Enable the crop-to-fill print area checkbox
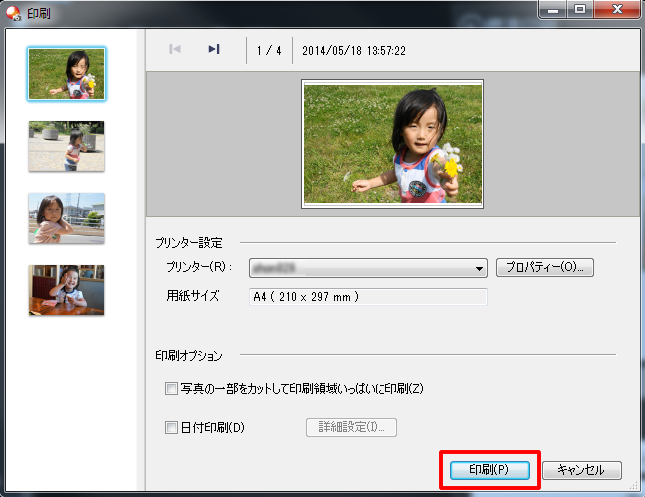 click(x=171, y=388)
